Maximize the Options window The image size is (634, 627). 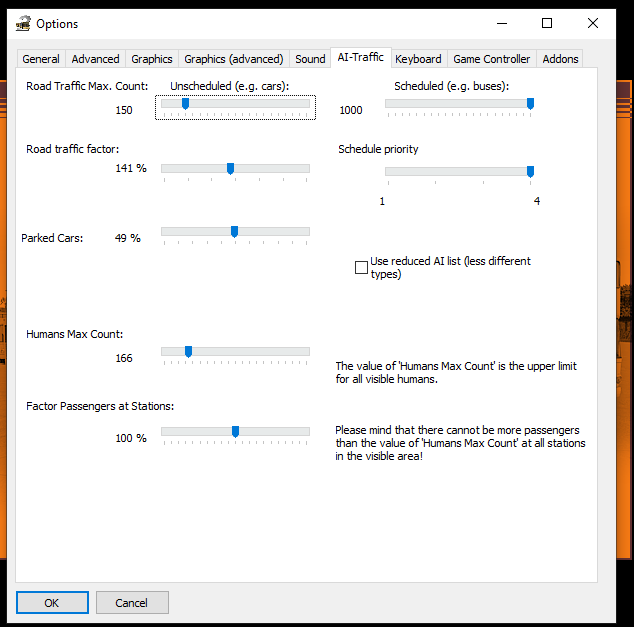(547, 23)
